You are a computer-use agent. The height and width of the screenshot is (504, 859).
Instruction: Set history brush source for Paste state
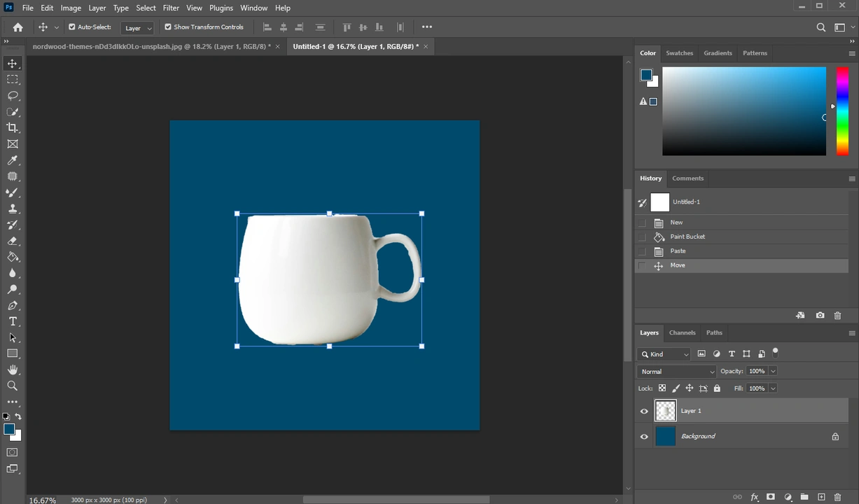642,251
